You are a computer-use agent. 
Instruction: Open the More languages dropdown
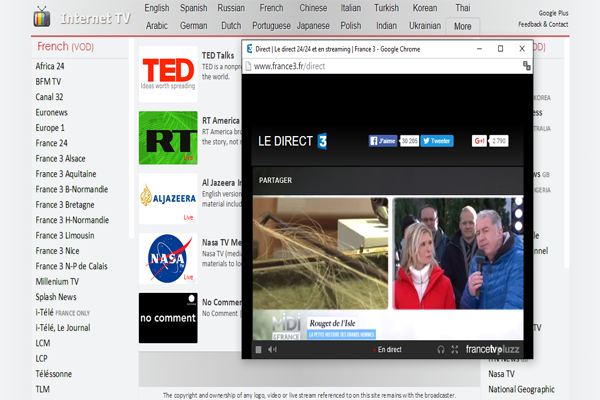462,26
